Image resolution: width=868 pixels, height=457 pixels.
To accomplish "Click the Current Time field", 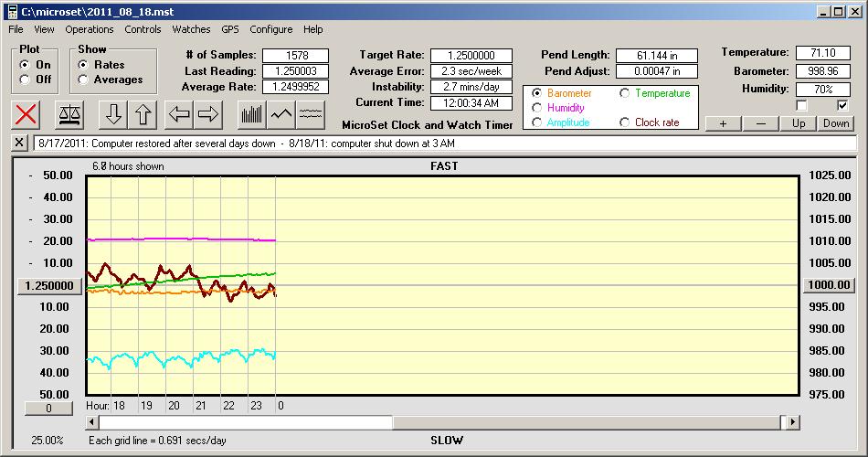I will click(471, 102).
